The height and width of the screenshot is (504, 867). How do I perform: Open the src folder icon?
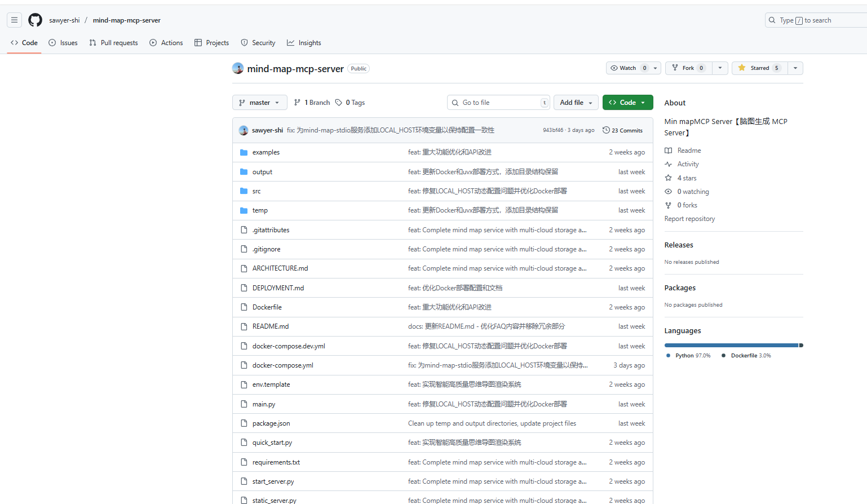point(244,191)
